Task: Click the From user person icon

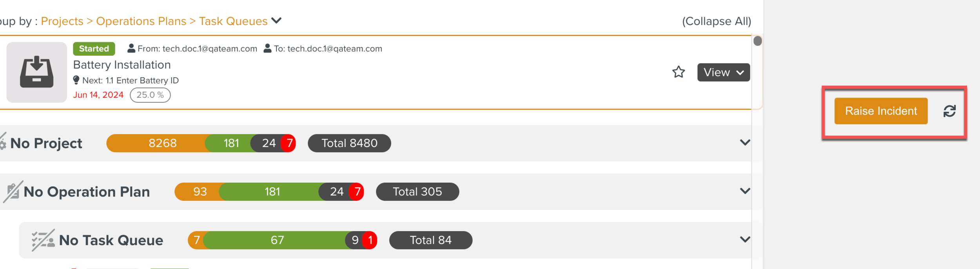Action: click(x=131, y=48)
